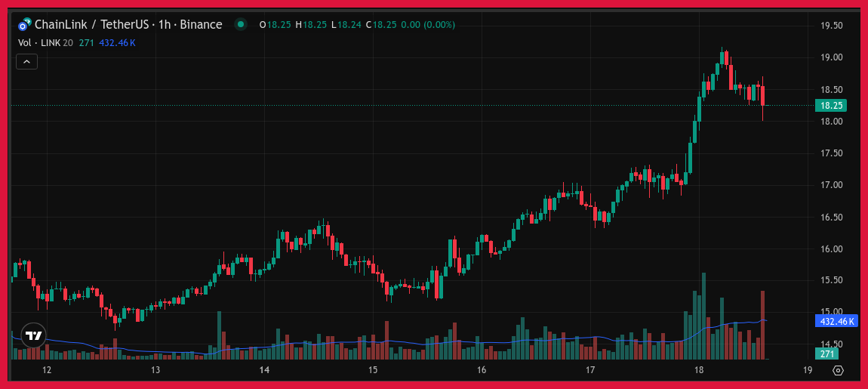Click date 16 on the time axis
Viewport: 868px width, 389px height.
click(x=482, y=370)
